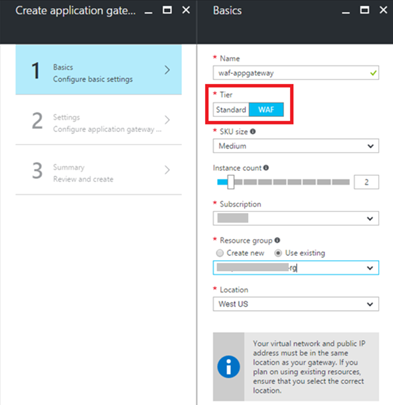Close the Create application gateway blade
Image resolution: width=393 pixels, height=405 pixels.
(186, 10)
